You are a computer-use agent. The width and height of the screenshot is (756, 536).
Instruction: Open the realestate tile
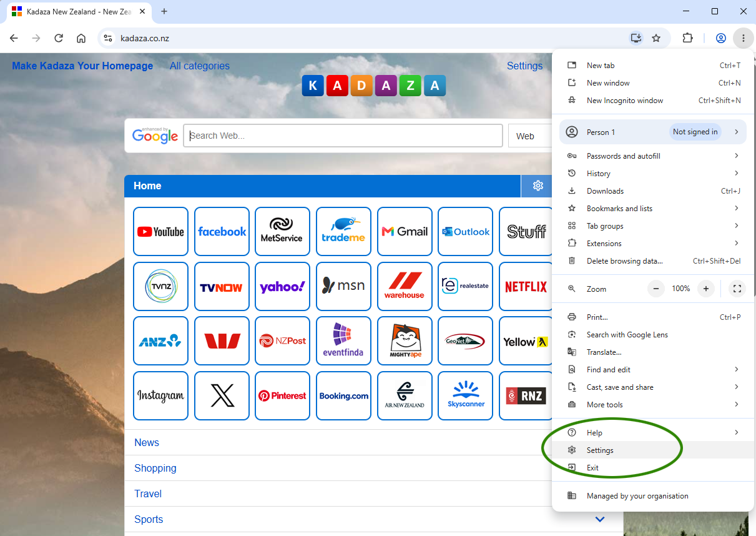pyautogui.click(x=465, y=287)
